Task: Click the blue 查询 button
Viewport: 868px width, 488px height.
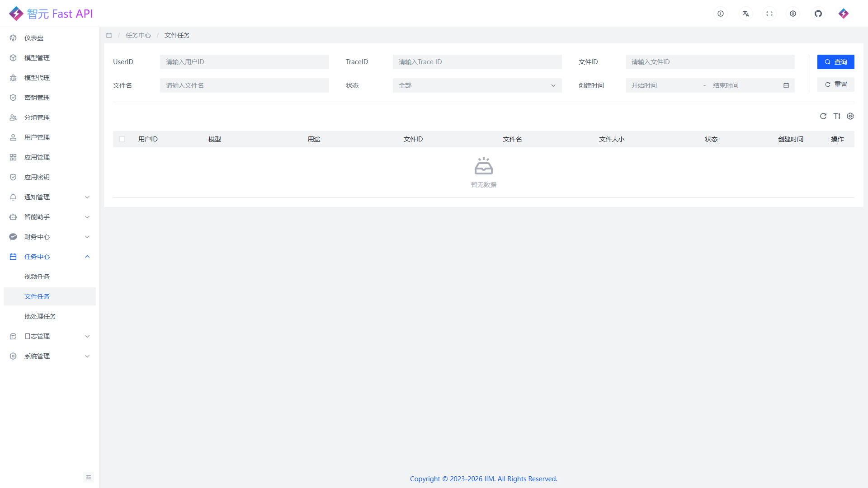Action: (x=835, y=62)
